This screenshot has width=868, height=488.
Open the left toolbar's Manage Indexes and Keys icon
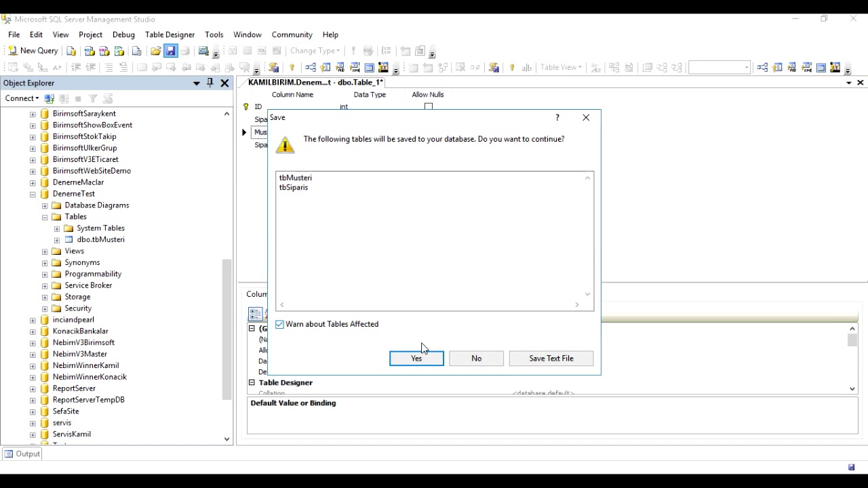325,67
